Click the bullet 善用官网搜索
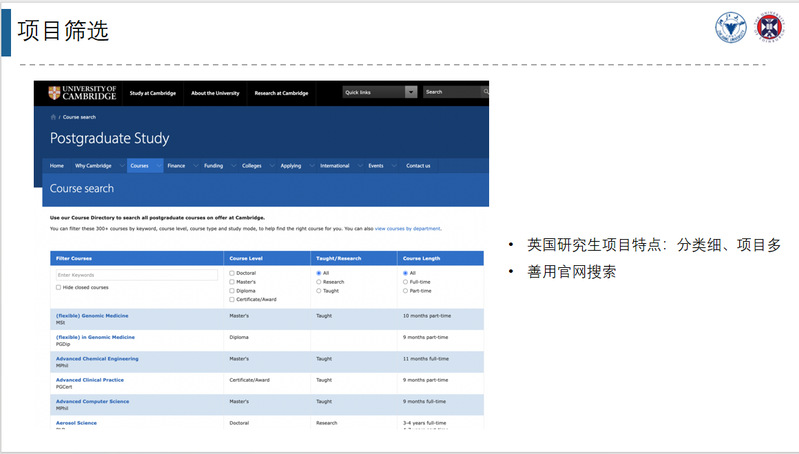 (571, 272)
